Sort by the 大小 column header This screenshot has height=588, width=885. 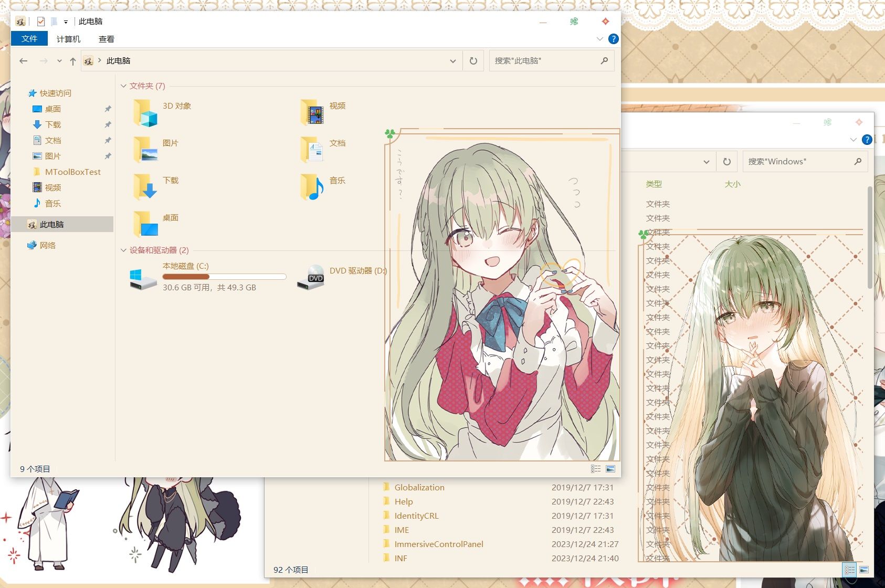732,184
